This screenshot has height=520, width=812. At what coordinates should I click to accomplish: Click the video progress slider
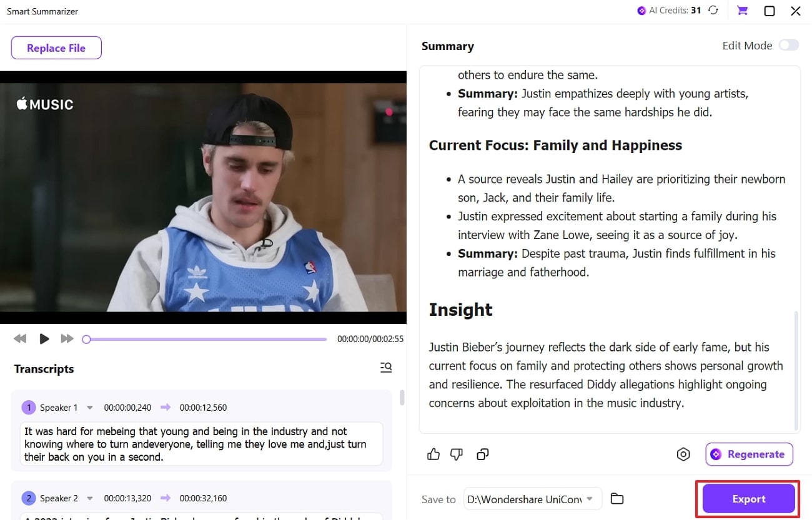click(x=206, y=339)
